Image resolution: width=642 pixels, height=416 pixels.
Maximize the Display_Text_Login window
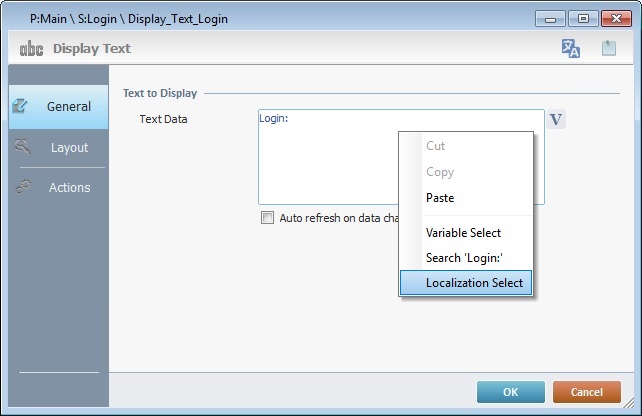tap(582, 18)
